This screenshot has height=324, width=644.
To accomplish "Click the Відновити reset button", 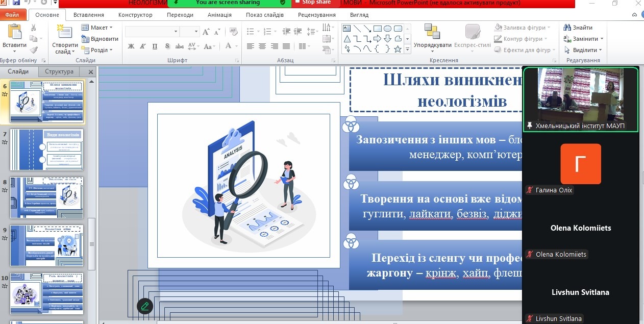I will 100,39.
